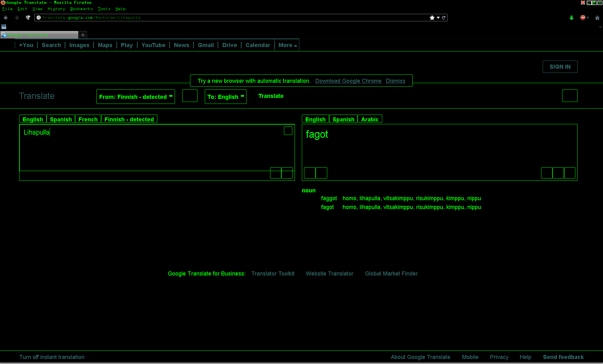Screen dimensions: 603x364
Task: Click the Sun bookmark icon in bookmarks bar
Action: click(4, 27)
